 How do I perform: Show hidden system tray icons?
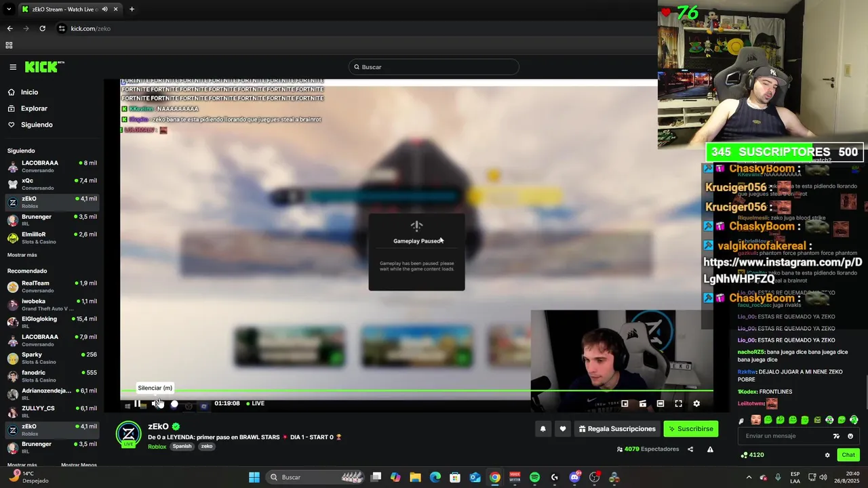coord(749,477)
